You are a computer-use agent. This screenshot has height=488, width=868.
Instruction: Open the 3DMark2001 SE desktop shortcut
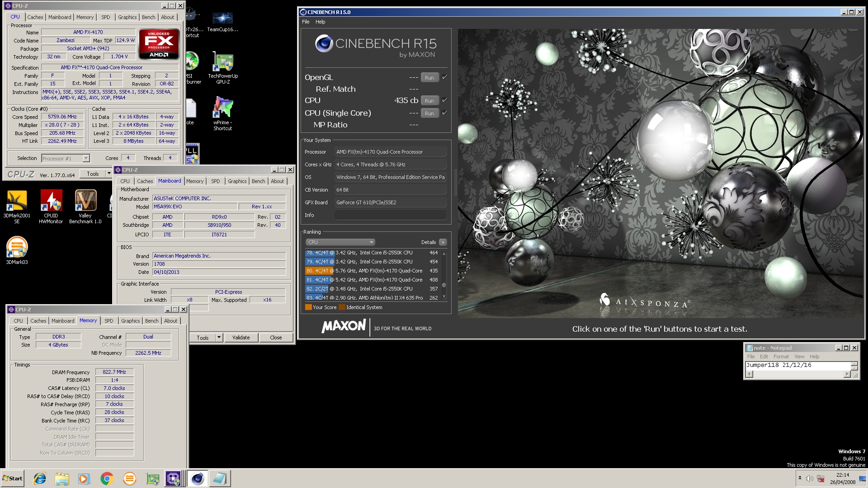[x=17, y=206]
